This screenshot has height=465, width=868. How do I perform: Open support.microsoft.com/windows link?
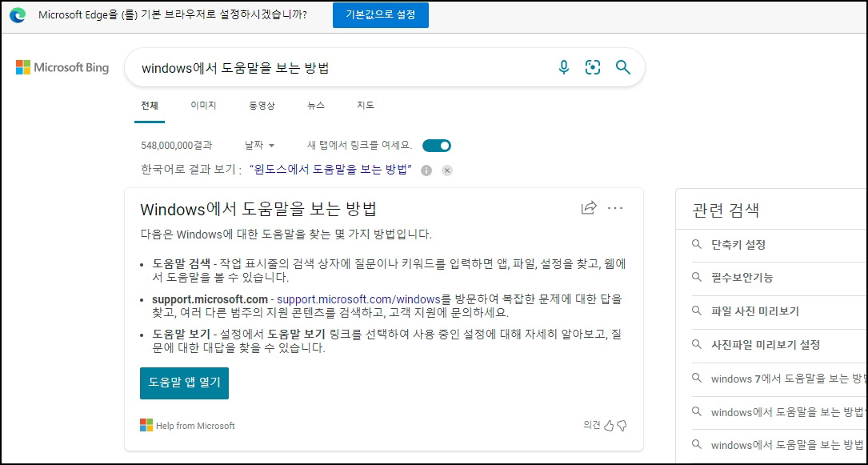pos(358,299)
